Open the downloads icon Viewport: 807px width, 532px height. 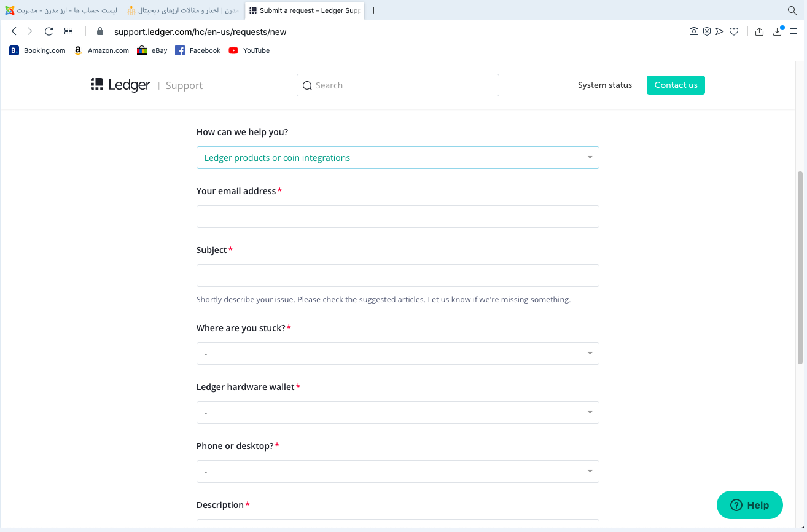[x=777, y=31]
